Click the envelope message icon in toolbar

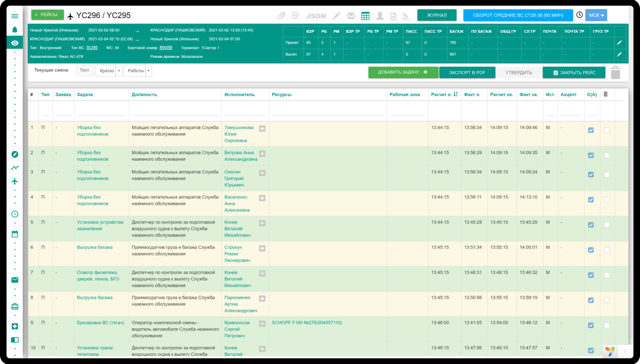pyautogui.click(x=351, y=16)
